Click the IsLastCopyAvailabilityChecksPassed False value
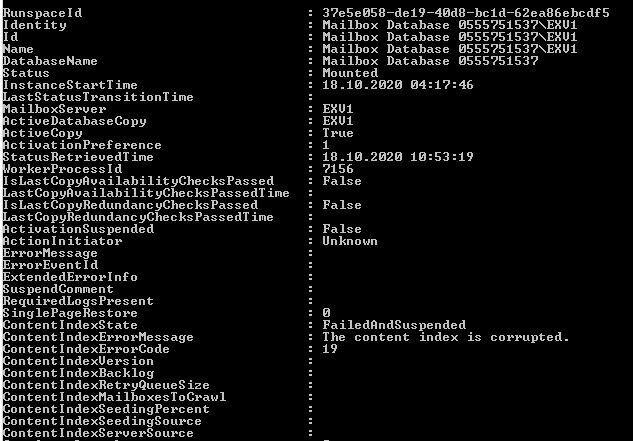Image resolution: width=633 pixels, height=441 pixels. point(342,181)
